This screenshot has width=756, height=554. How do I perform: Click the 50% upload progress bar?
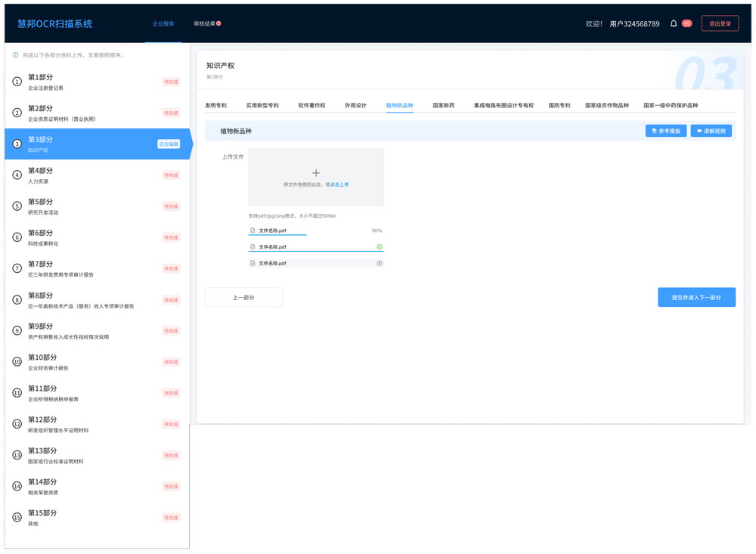277,235
